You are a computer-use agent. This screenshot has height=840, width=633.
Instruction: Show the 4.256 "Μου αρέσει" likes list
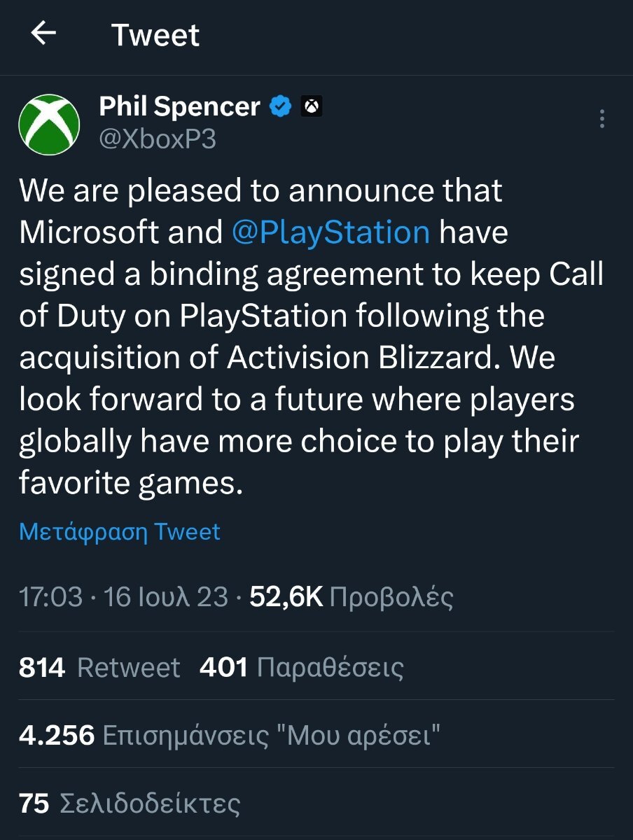[x=230, y=735]
